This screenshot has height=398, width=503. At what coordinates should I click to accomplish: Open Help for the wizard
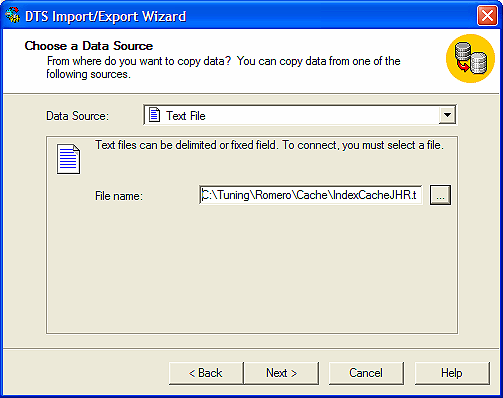click(452, 373)
